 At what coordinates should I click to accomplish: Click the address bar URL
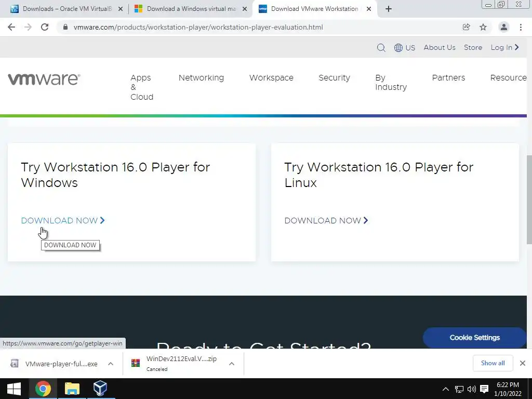click(198, 27)
